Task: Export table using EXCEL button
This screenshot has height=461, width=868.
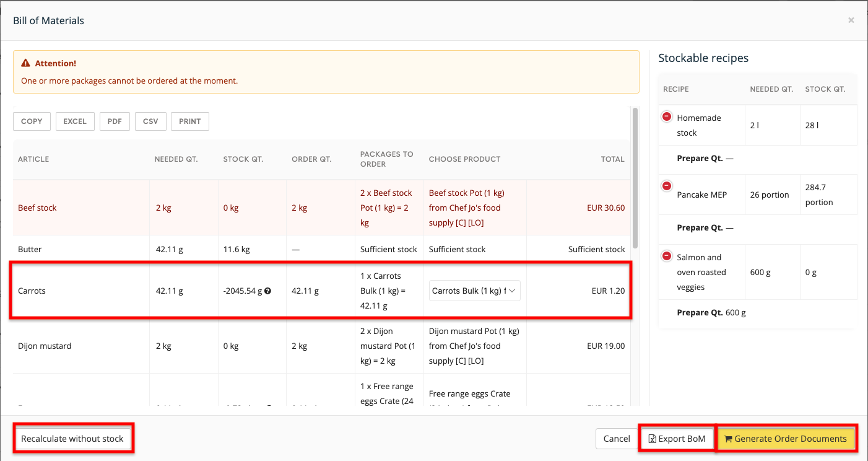Action: pyautogui.click(x=75, y=121)
